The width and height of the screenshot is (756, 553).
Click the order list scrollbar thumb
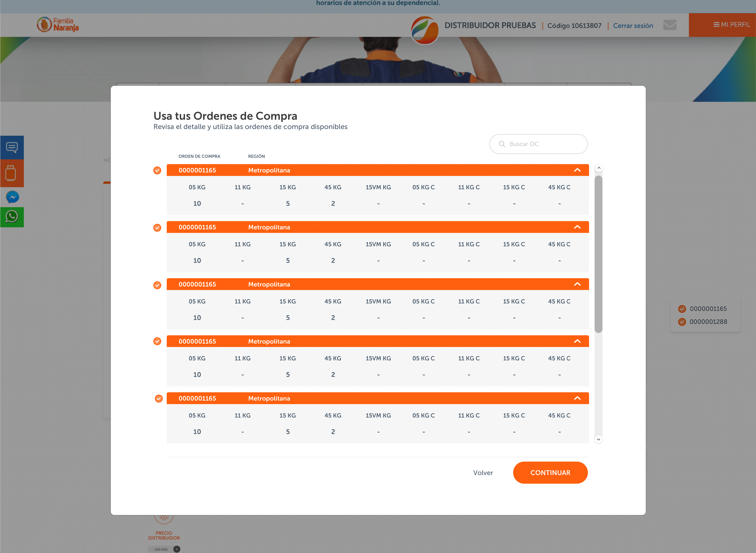click(598, 254)
